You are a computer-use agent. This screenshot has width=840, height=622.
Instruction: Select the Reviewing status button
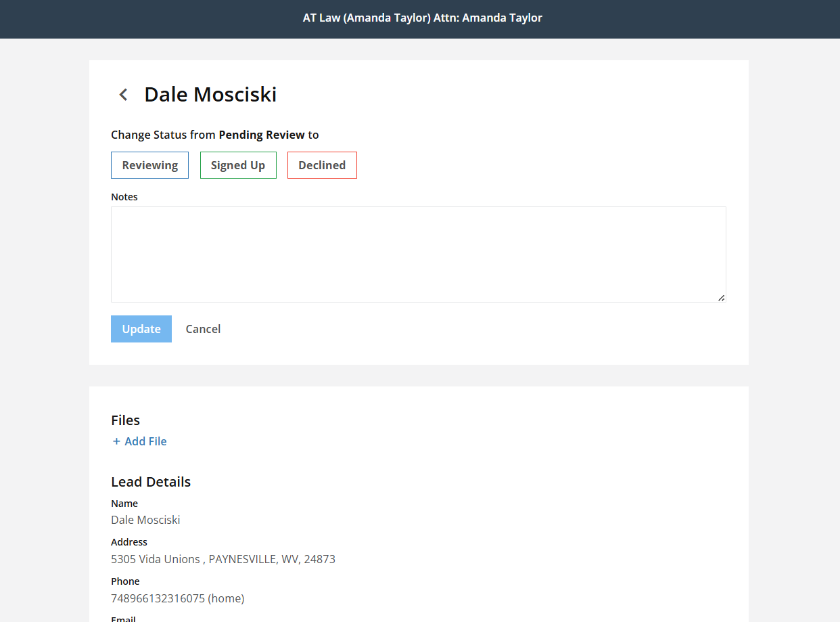click(x=149, y=164)
